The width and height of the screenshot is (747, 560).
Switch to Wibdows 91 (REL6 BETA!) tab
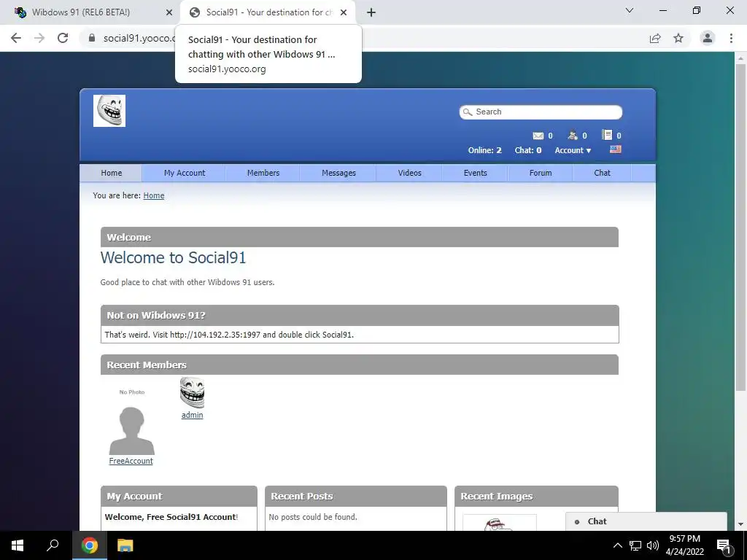click(93, 12)
